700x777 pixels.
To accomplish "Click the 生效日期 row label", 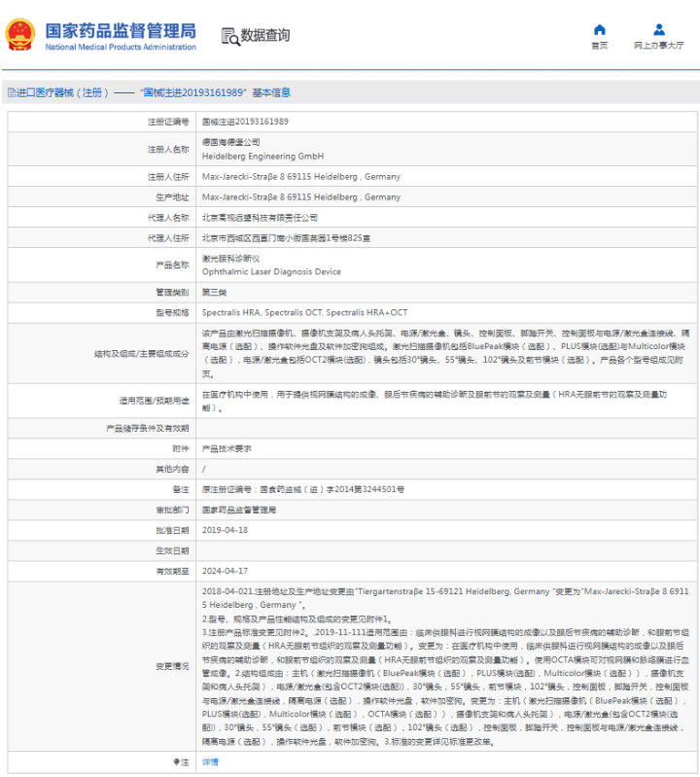I will point(172,551).
